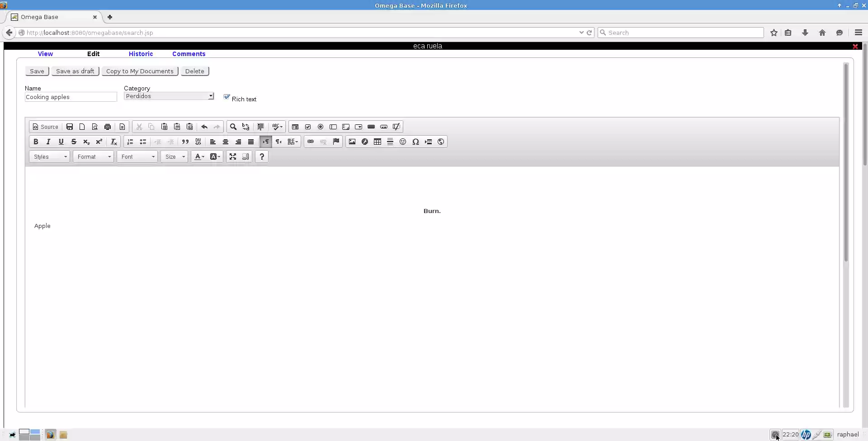The image size is (868, 441).
Task: Toggle Bold formatting
Action: pyautogui.click(x=36, y=142)
